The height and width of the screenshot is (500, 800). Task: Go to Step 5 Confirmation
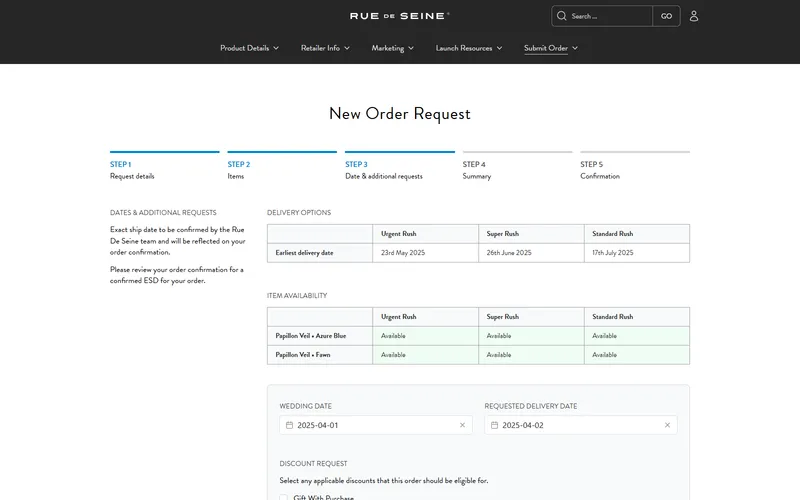coord(635,167)
